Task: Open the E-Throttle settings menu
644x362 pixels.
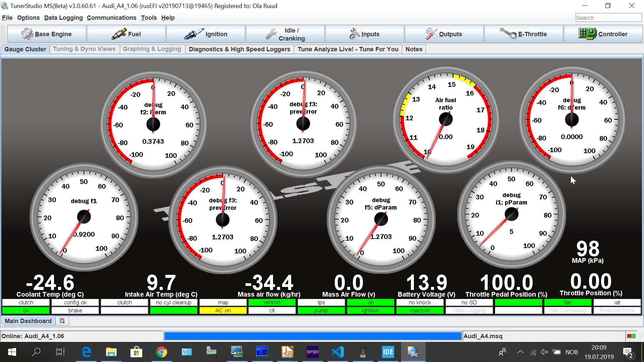Action: (524, 34)
